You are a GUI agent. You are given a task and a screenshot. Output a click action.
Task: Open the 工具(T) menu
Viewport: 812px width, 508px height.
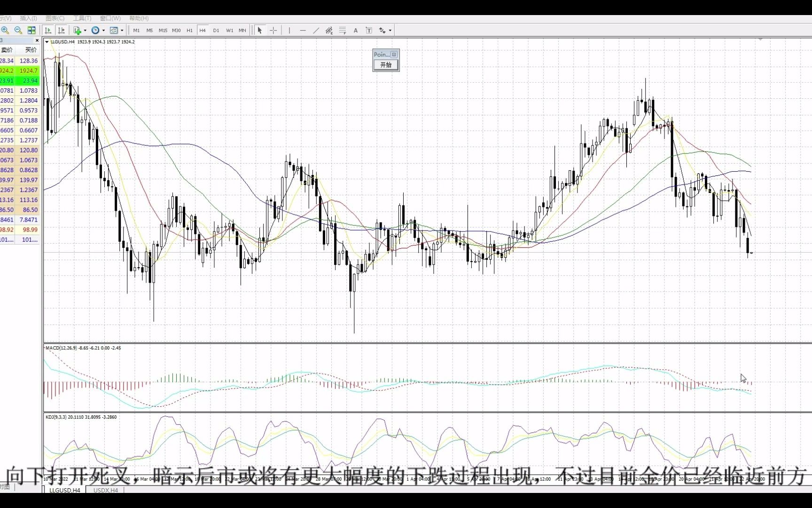(x=82, y=18)
